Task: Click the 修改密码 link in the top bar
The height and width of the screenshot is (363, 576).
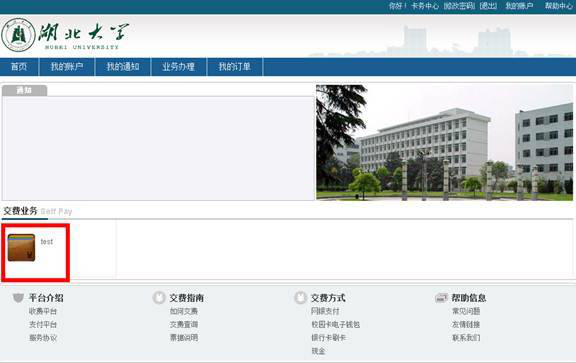Action: point(459,6)
